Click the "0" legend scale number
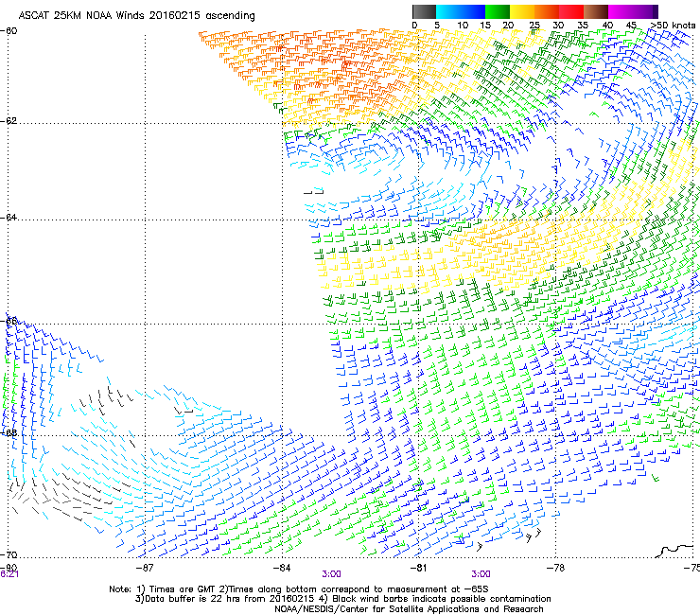This screenshot has height=615, width=700. (414, 25)
